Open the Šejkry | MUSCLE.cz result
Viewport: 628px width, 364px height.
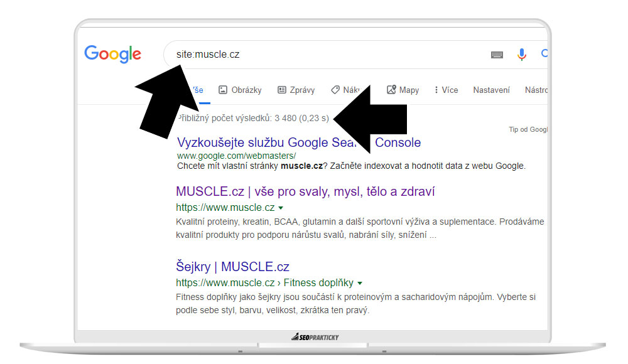click(232, 267)
